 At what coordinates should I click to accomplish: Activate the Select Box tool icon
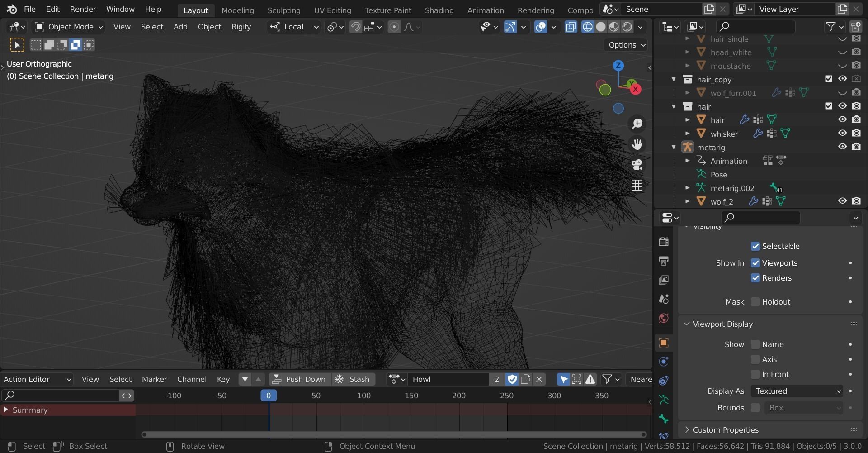click(x=17, y=45)
